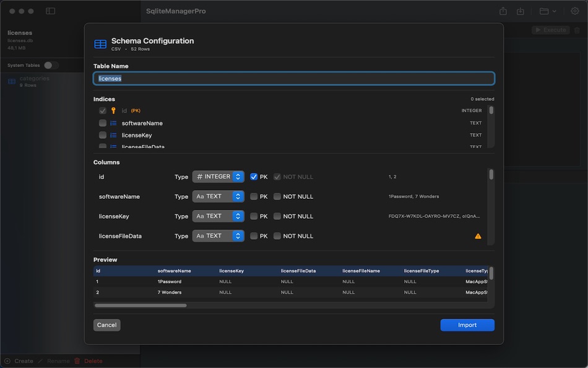
Task: Click the Delete trash icon in the bottom bar
Action: (76, 361)
